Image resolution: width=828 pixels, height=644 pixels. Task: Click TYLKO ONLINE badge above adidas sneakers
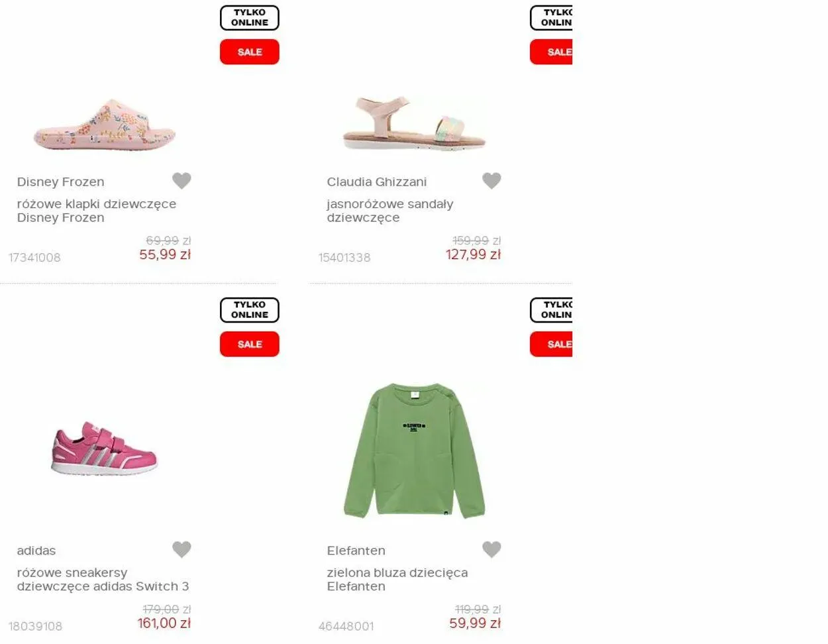(250, 310)
